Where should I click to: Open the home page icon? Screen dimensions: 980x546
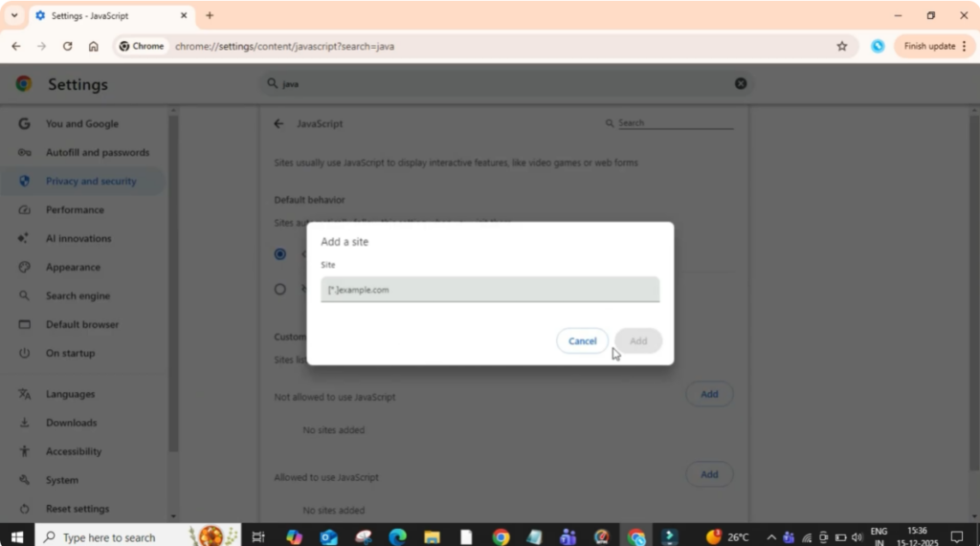pos(93,46)
